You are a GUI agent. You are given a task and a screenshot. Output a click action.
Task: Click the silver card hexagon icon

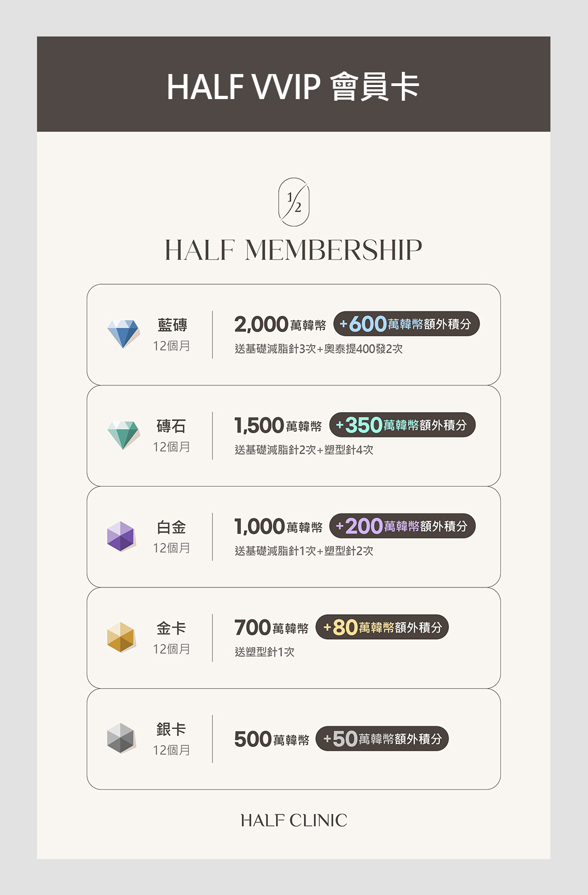pos(121,738)
